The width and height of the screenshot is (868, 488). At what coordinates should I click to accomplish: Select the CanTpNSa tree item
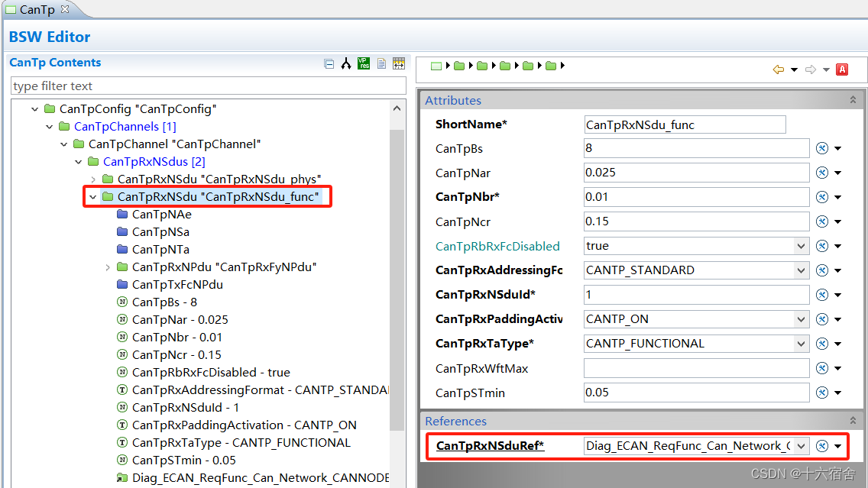tap(160, 232)
